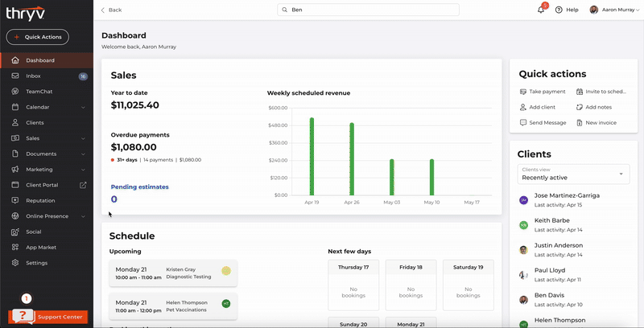Click the Pending estimates link
The width and height of the screenshot is (644, 328).
point(139,187)
